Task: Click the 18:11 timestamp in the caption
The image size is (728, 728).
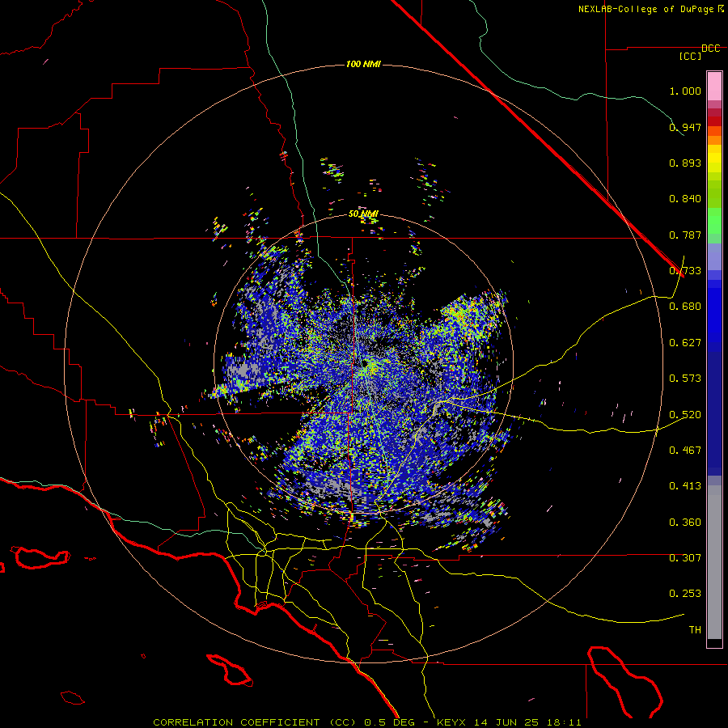Action: click(564, 722)
